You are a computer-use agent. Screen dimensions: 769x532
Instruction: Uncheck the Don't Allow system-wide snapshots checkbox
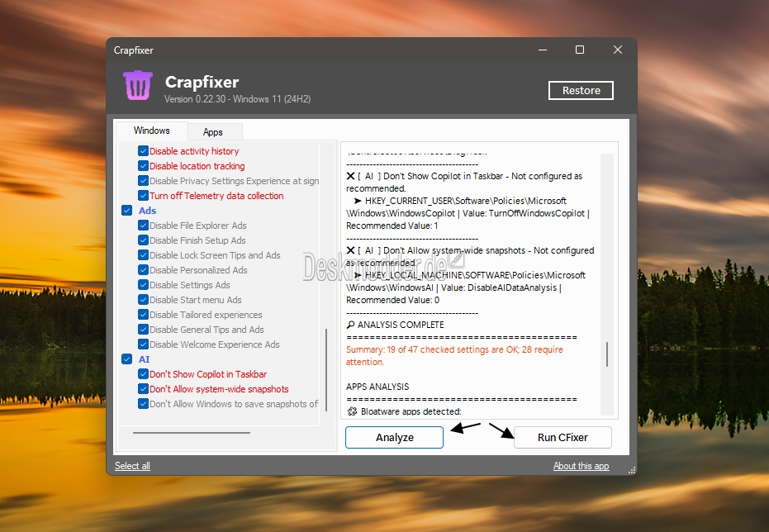pyautogui.click(x=143, y=389)
